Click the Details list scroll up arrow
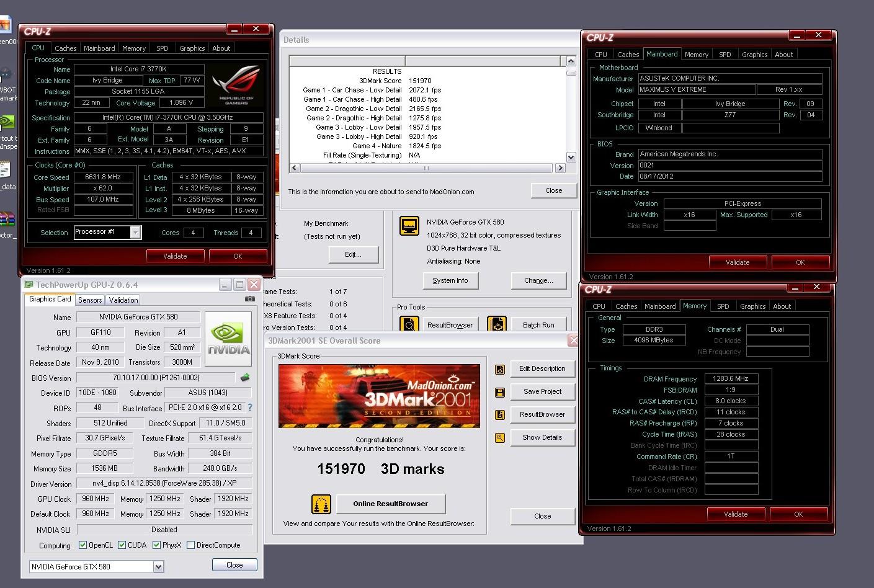 571,61
